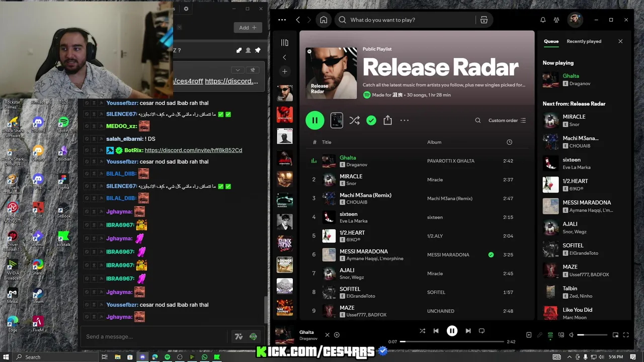This screenshot has width=644, height=362.
Task: Collapse library with the sidebar arrow
Action: (x=284, y=57)
